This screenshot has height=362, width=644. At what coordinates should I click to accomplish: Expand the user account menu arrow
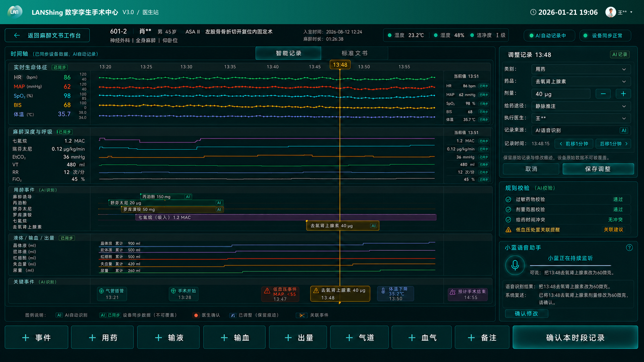click(631, 12)
